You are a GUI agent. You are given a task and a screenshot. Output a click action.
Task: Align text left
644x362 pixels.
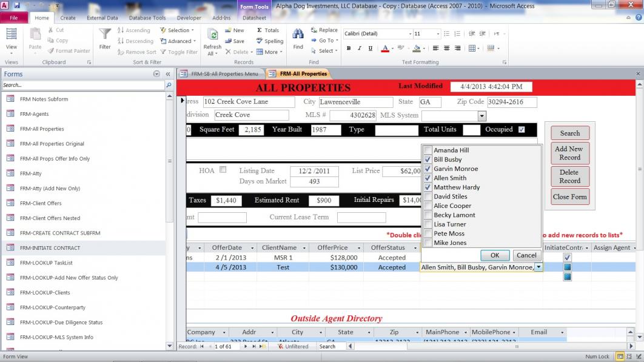436,49
